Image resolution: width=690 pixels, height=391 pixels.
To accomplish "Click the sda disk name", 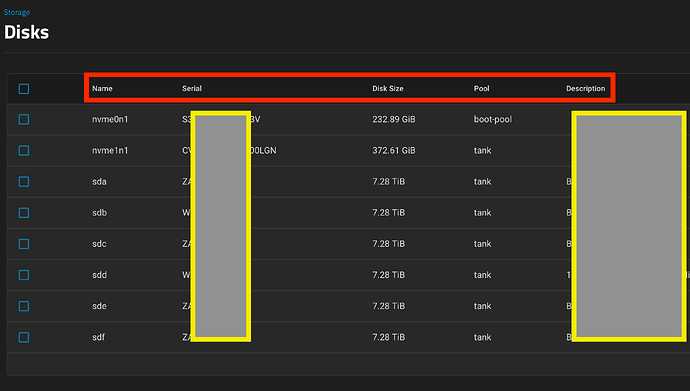I will pos(99,182).
